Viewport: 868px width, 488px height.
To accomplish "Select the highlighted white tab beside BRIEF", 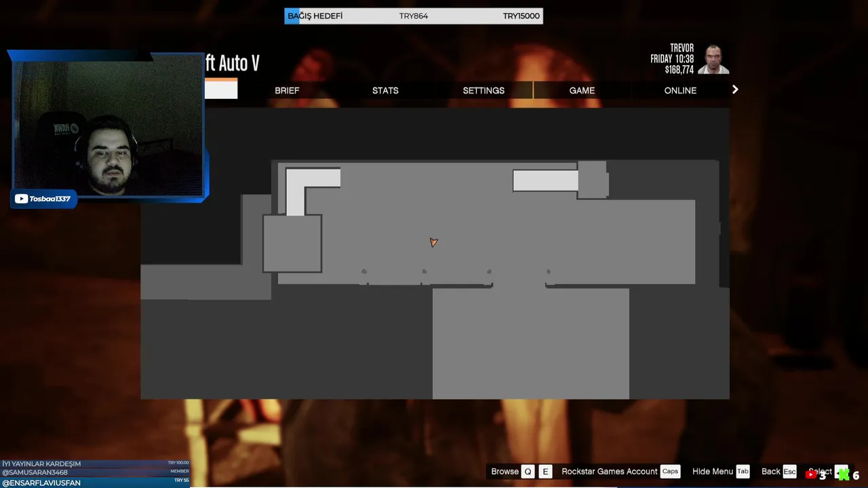I will 221,89.
